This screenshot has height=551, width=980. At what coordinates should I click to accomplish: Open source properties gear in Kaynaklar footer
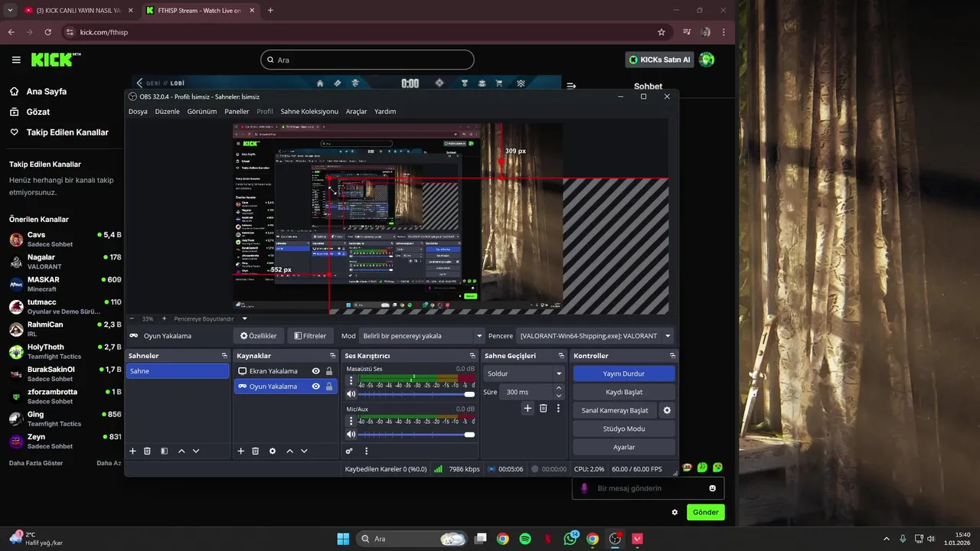[x=273, y=452]
